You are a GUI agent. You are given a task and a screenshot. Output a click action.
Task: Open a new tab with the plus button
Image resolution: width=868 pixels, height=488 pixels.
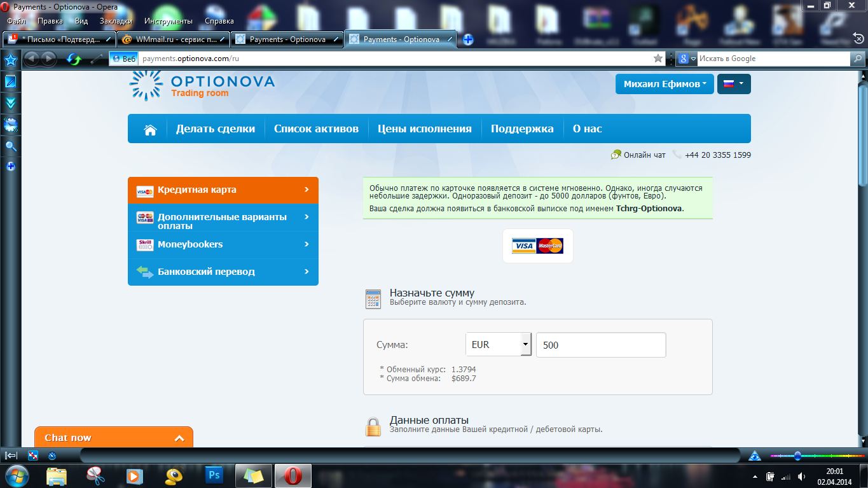[468, 39]
